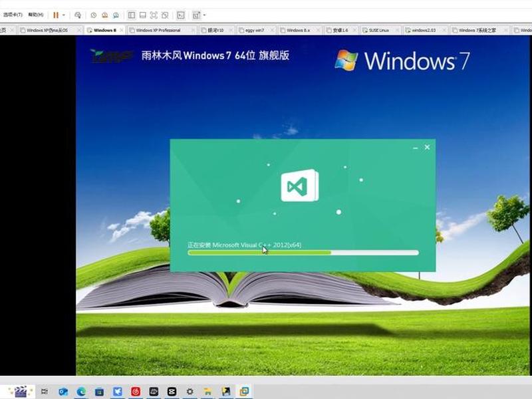Close the eggy win7 tab

coord(273,30)
